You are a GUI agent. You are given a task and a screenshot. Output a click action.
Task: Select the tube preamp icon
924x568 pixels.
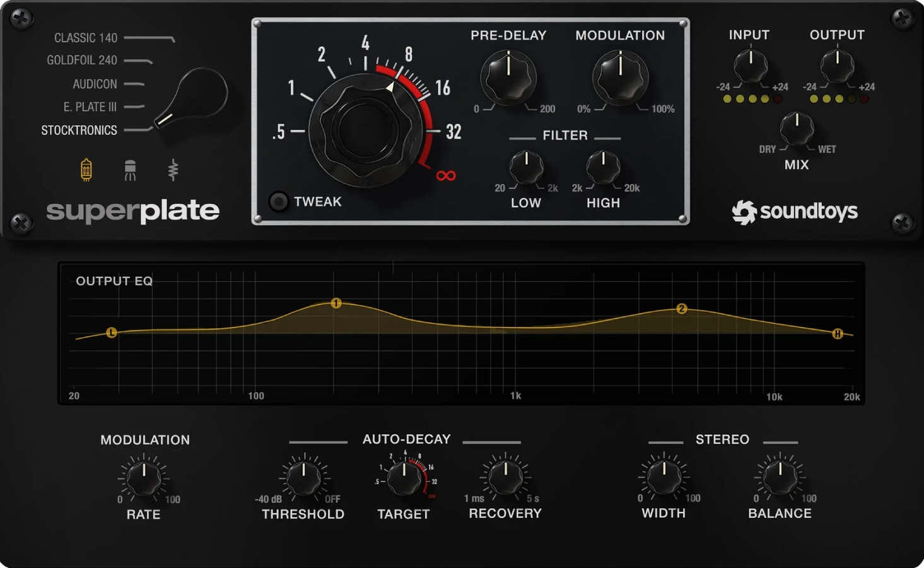point(86,170)
